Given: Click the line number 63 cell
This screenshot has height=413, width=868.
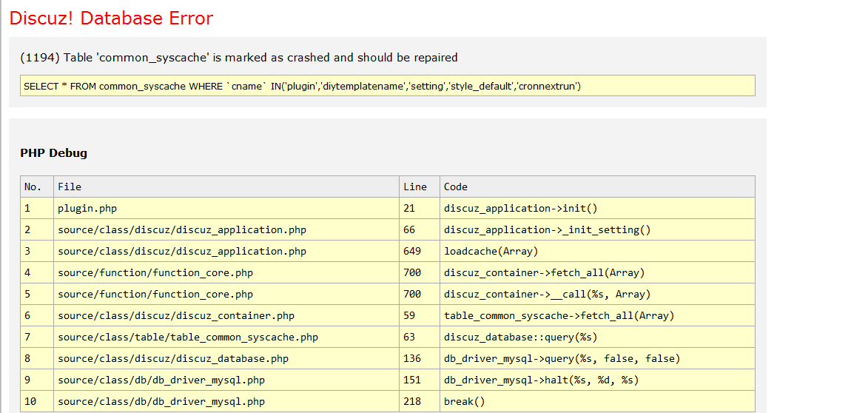Looking at the screenshot, I should click(x=420, y=338).
